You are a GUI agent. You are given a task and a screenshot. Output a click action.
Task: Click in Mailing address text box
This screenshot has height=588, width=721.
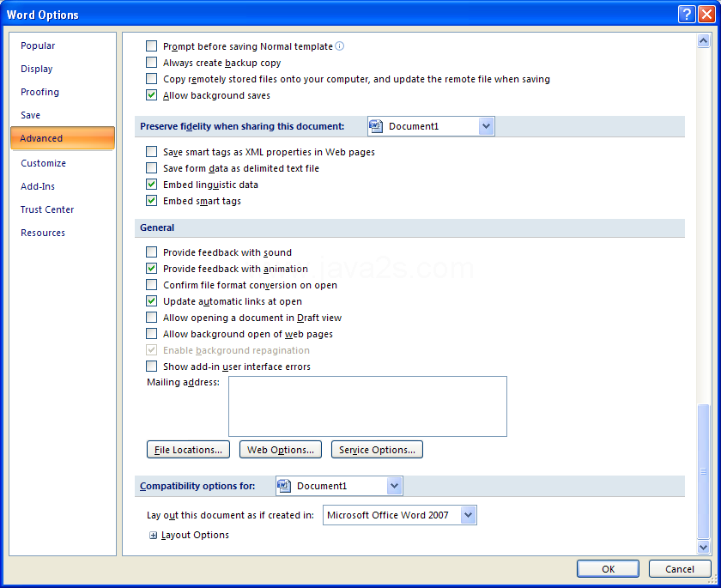(368, 406)
